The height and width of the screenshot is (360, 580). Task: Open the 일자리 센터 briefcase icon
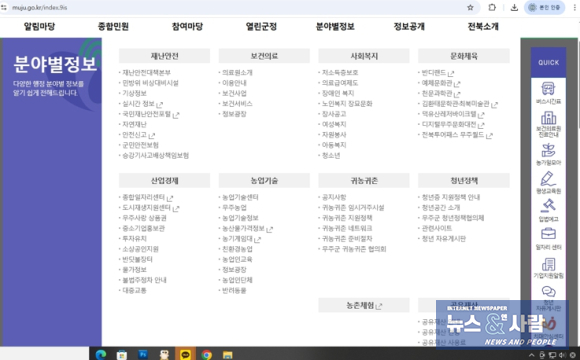click(548, 239)
